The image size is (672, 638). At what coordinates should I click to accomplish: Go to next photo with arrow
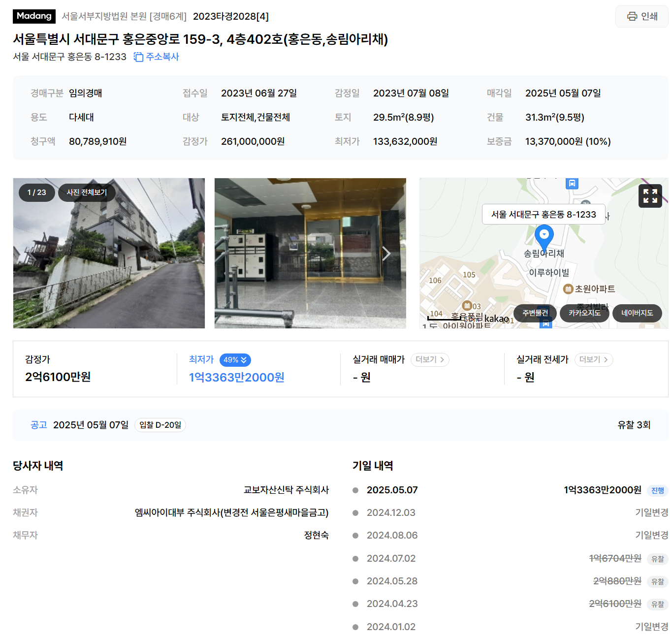click(x=386, y=254)
